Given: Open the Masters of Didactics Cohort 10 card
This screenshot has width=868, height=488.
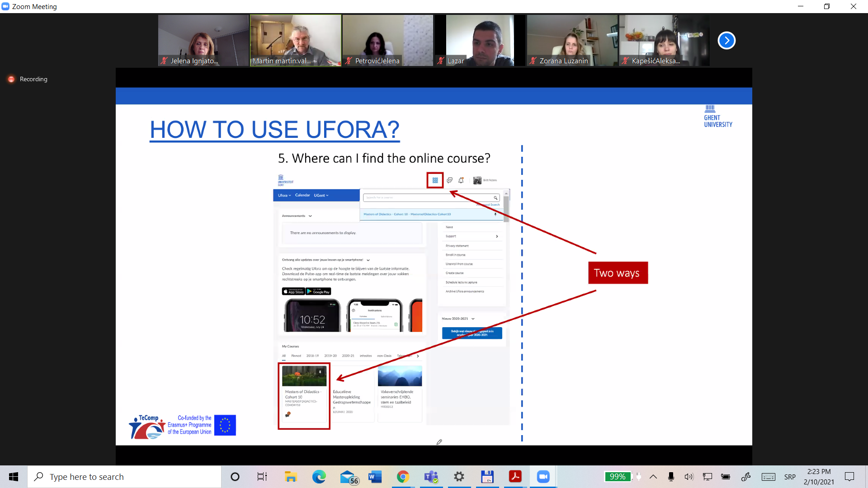Looking at the screenshot, I should tap(304, 395).
